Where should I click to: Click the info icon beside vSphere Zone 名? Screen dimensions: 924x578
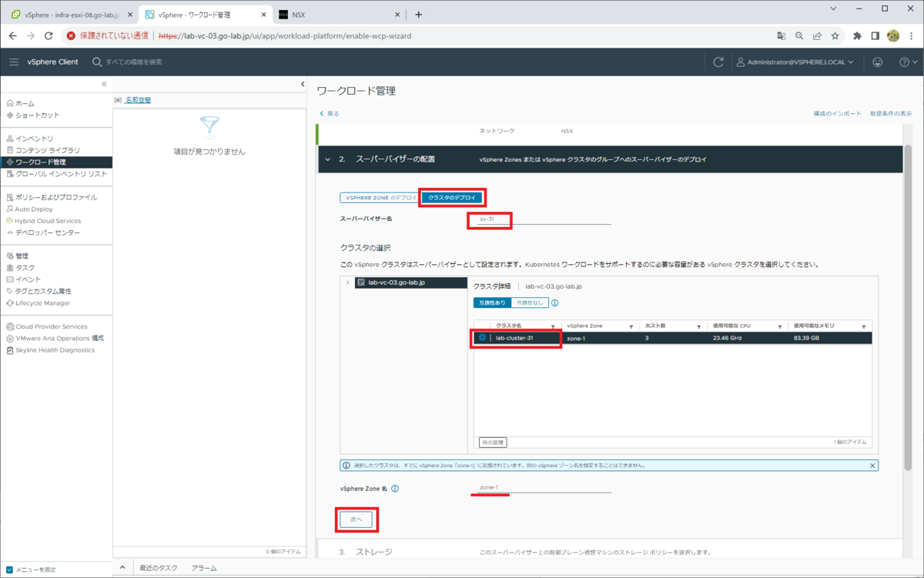point(395,488)
